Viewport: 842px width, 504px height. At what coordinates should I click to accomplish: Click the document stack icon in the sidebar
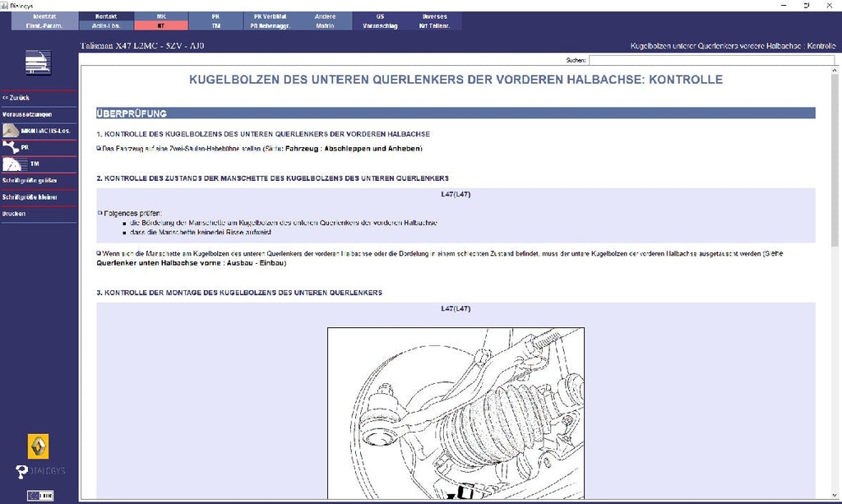click(x=38, y=62)
